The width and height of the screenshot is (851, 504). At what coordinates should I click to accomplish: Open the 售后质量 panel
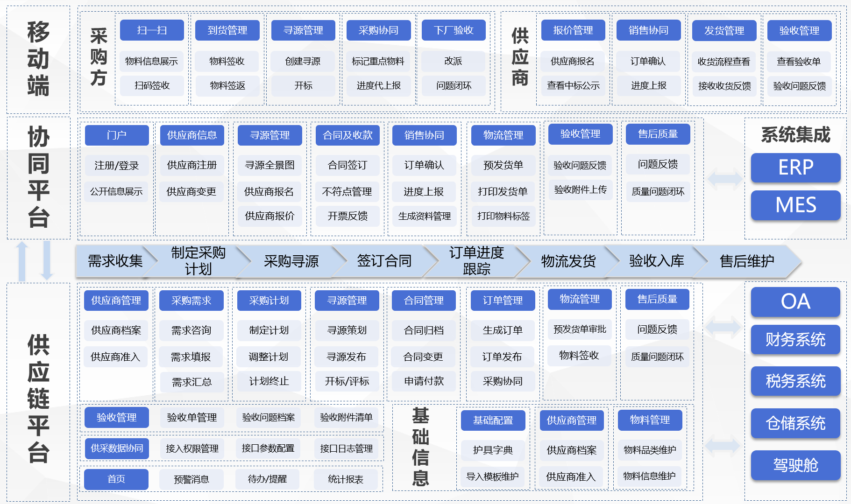click(x=658, y=134)
